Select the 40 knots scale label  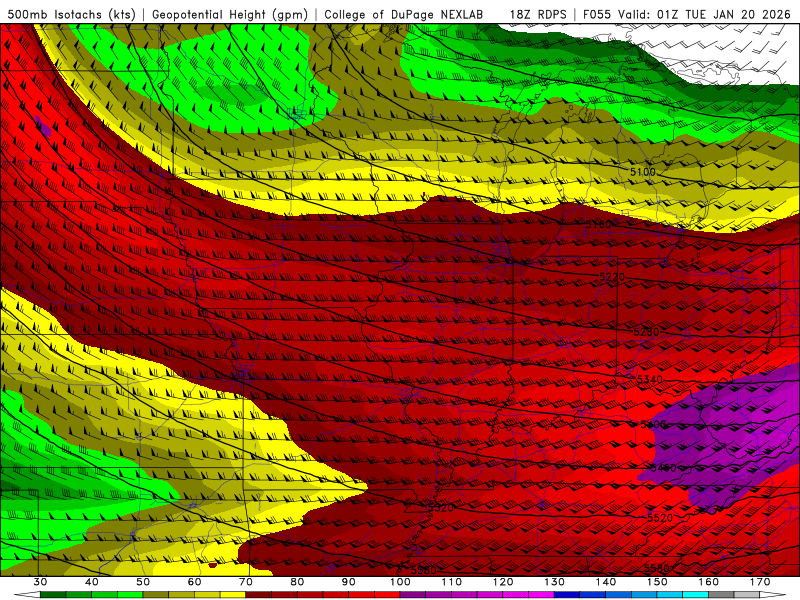pyautogui.click(x=92, y=582)
